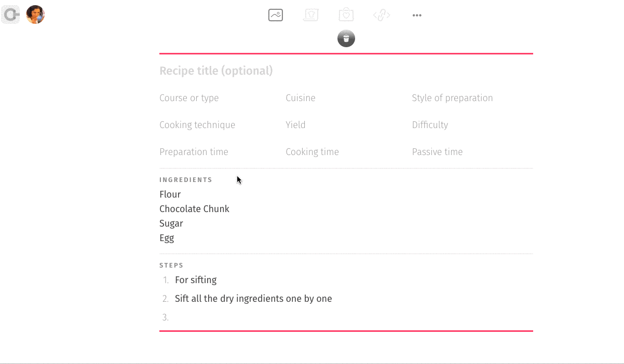Click the app logo at top left
The height and width of the screenshot is (364, 624).
coord(10,15)
